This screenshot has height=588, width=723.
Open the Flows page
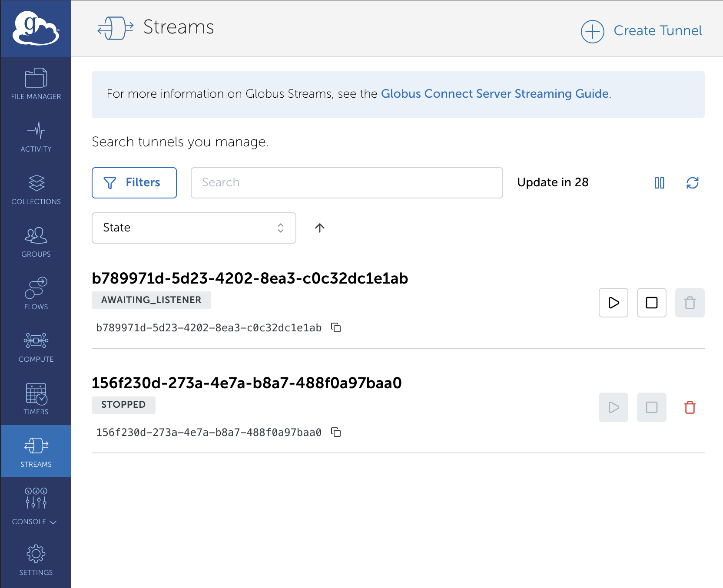[36, 294]
